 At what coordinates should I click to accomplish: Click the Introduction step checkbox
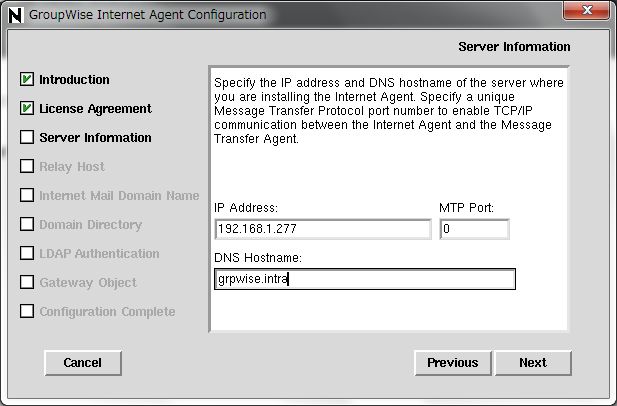(x=27, y=79)
